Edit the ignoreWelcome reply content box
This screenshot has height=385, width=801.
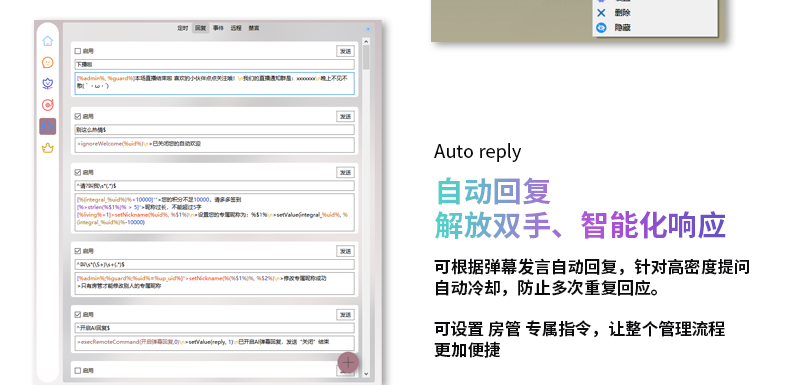[x=215, y=145]
